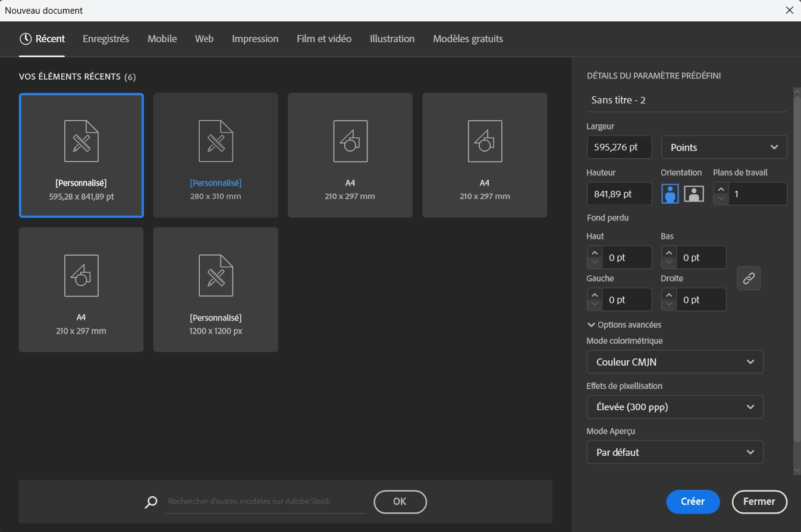Click the Droite bleed field
Viewport: 801px width, 532px height.
701,300
